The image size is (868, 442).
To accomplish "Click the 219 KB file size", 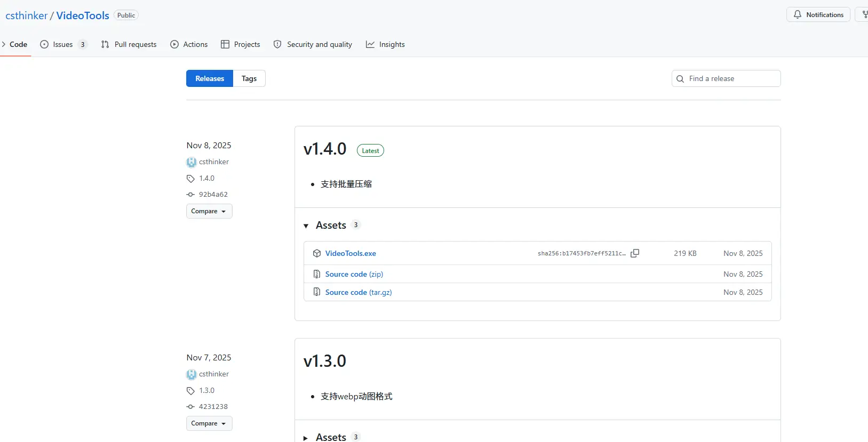I will [x=685, y=253].
